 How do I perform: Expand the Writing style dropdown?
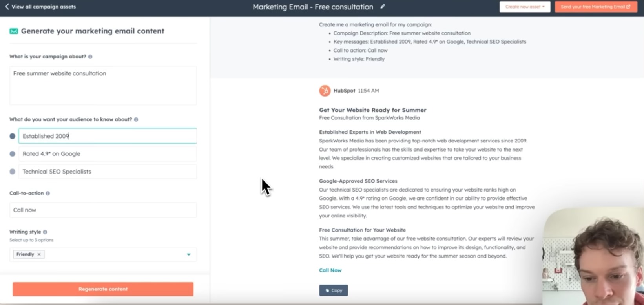click(x=189, y=254)
